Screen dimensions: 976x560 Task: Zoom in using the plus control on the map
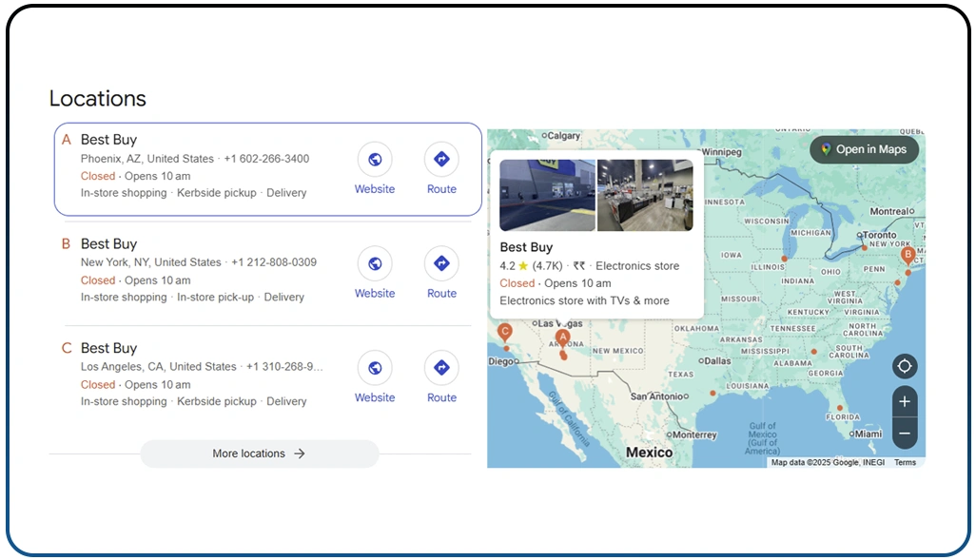904,401
